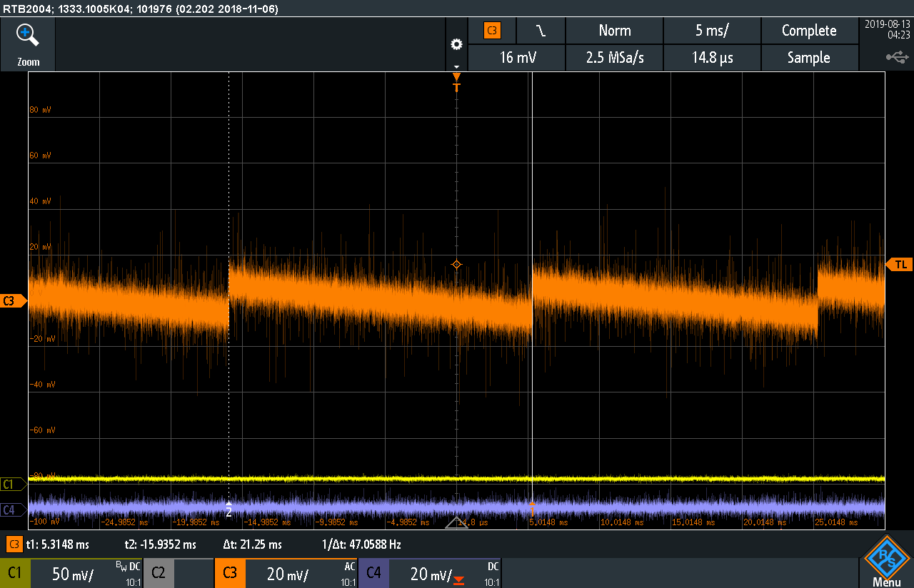The width and height of the screenshot is (914, 588).
Task: Select the purple C4 channel marker
Action: click(x=13, y=510)
